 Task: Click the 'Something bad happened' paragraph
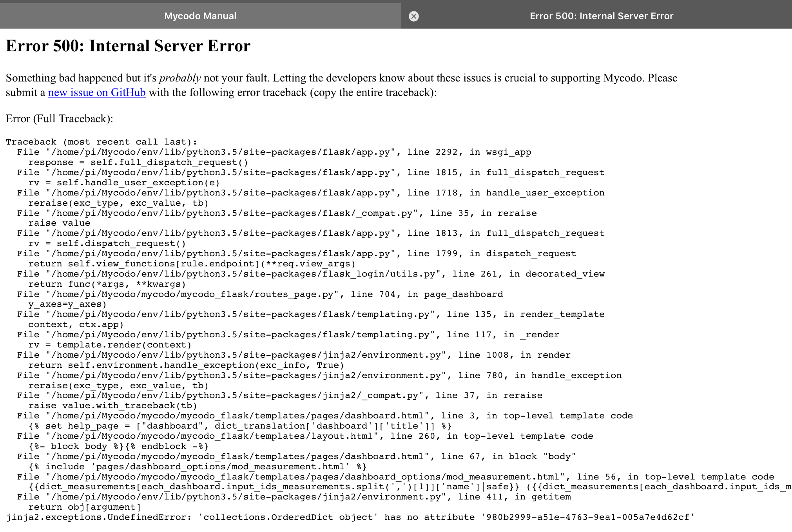click(x=341, y=85)
